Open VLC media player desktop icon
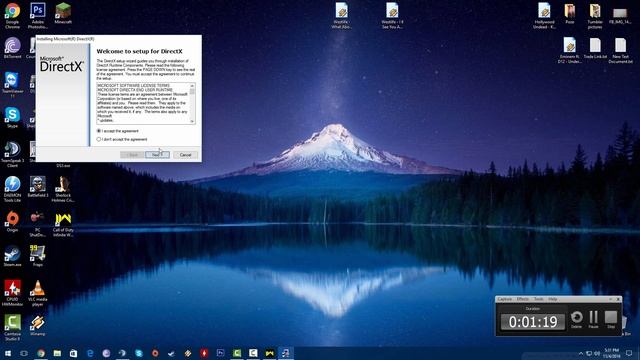The height and width of the screenshot is (360, 640). [x=38, y=293]
